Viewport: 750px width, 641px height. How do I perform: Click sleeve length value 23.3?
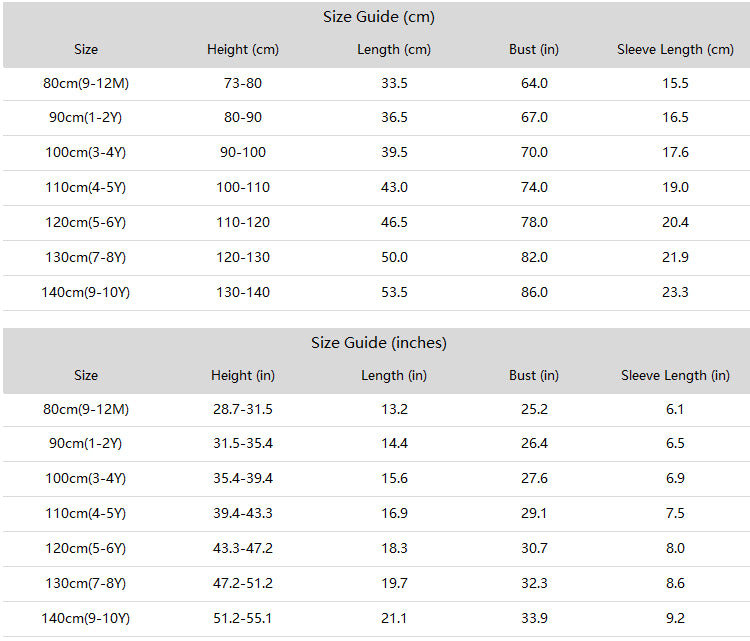click(675, 292)
